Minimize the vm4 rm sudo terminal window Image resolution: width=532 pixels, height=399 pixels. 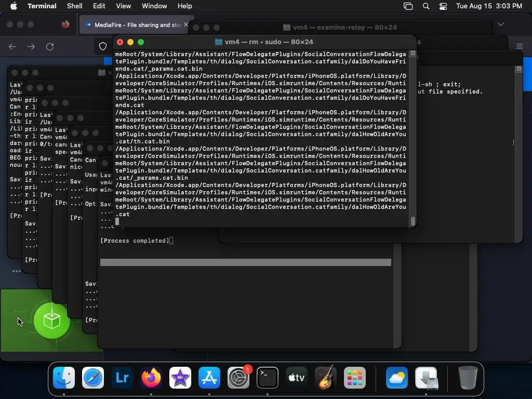click(130, 42)
